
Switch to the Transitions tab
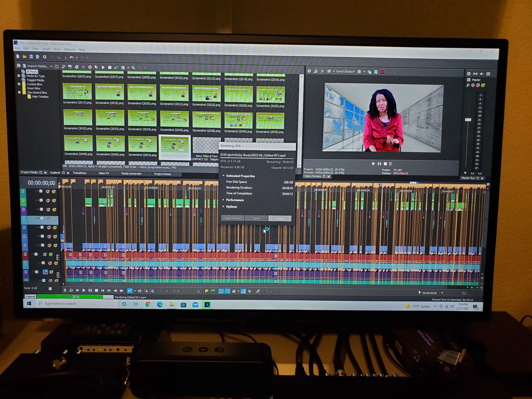point(79,173)
